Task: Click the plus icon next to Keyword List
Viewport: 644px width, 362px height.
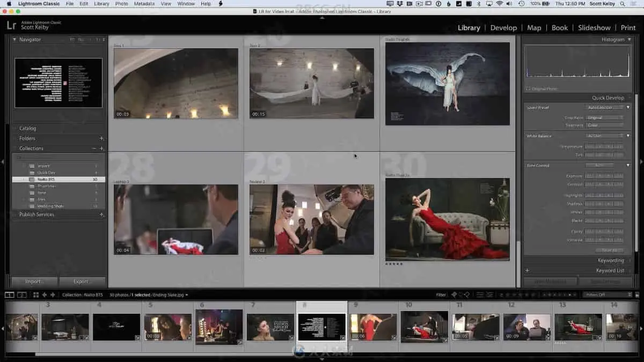Action: [x=527, y=271]
